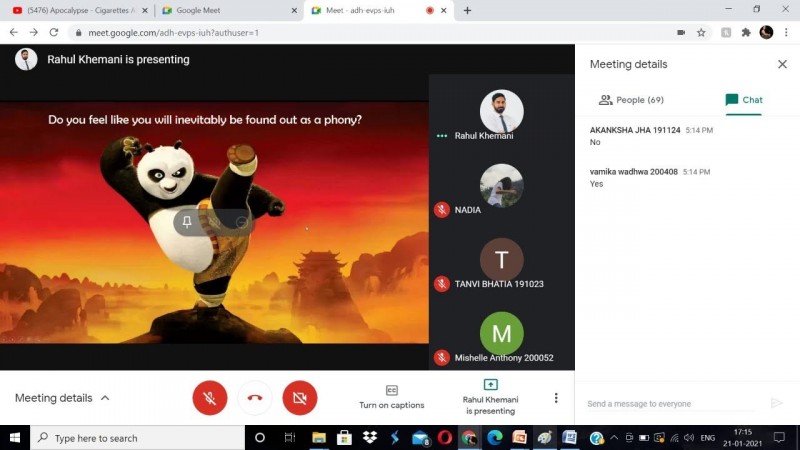
Task: Open the Chrome profile avatar
Action: pos(766,32)
